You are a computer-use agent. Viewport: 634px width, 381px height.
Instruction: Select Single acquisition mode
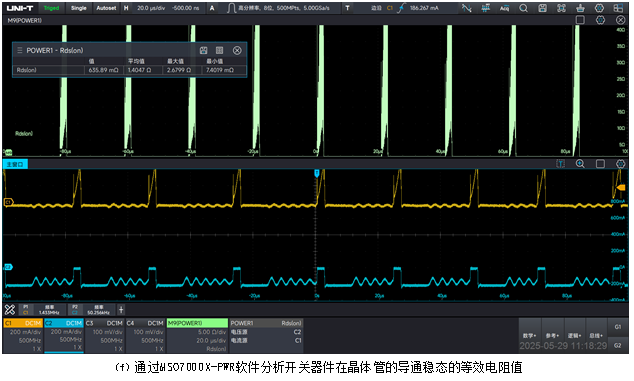click(78, 8)
